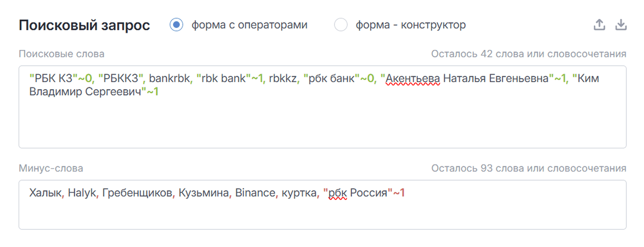Select the "форма - конструктор" radio button

[340, 25]
